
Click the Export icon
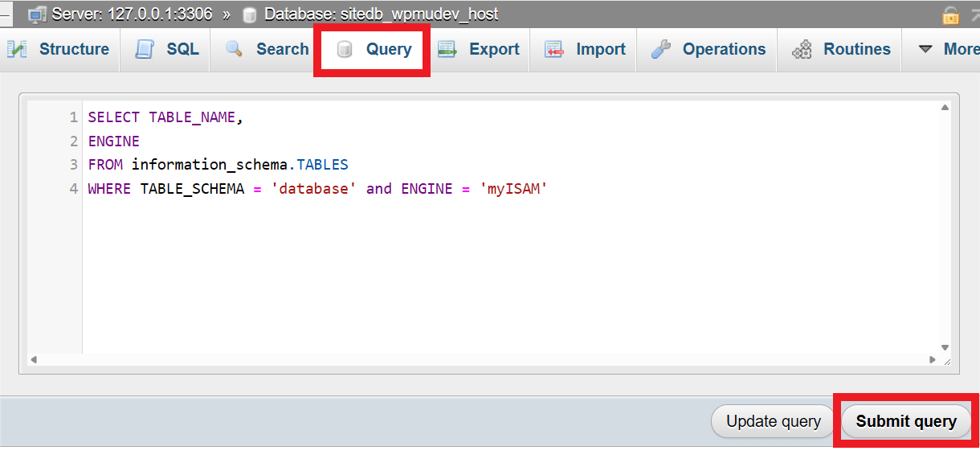(446, 49)
